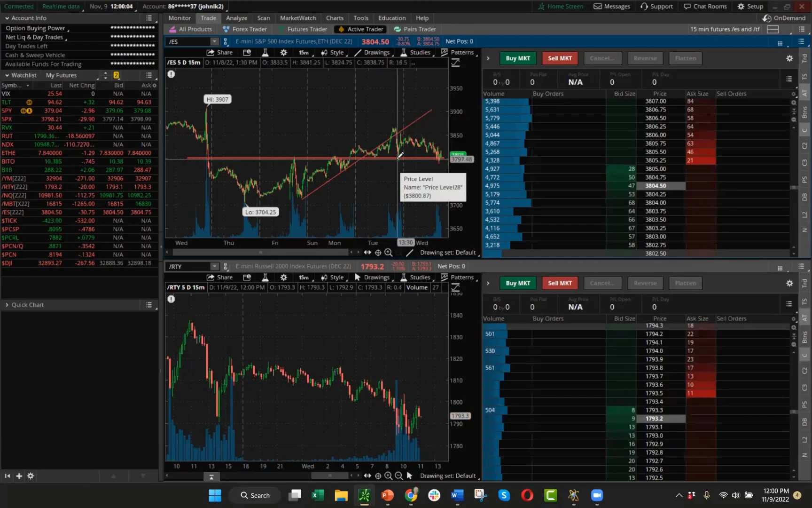Switch to the Monitor tab
Image resolution: width=812 pixels, height=508 pixels.
tap(180, 18)
